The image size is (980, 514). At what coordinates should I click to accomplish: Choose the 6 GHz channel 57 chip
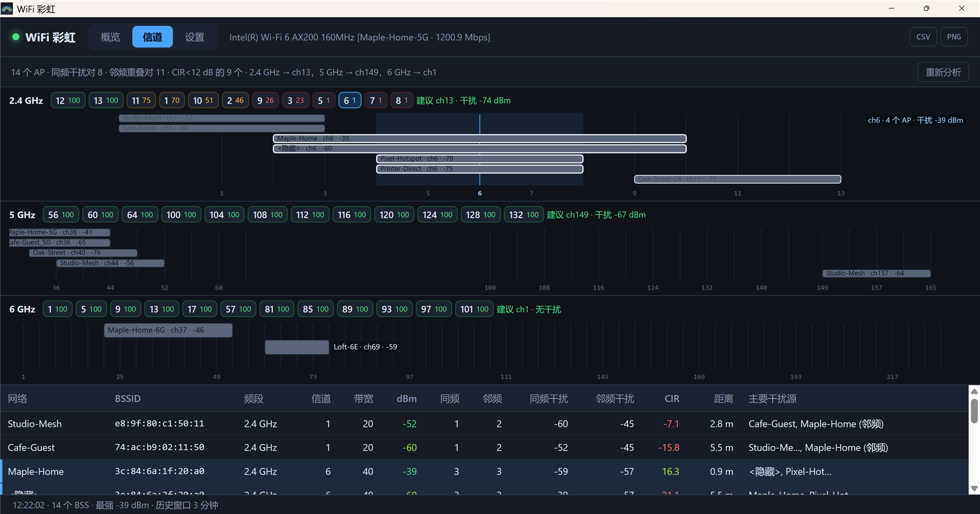click(238, 309)
